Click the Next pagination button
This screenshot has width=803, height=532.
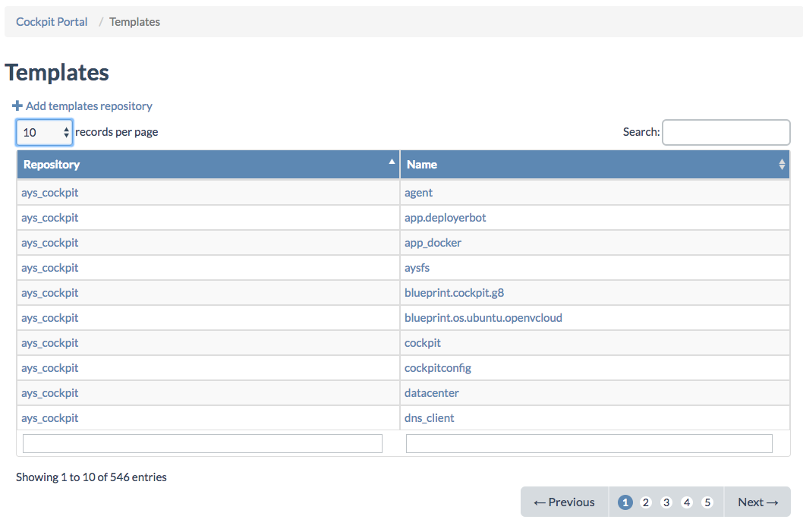tap(757, 502)
